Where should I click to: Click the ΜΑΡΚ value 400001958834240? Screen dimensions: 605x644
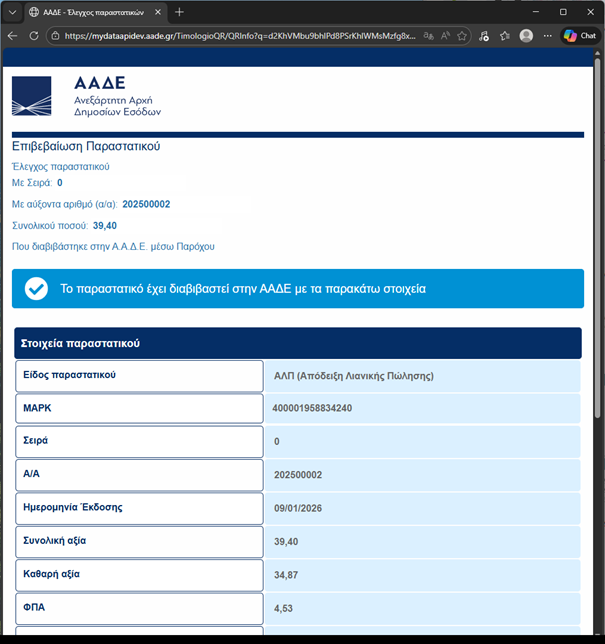312,408
